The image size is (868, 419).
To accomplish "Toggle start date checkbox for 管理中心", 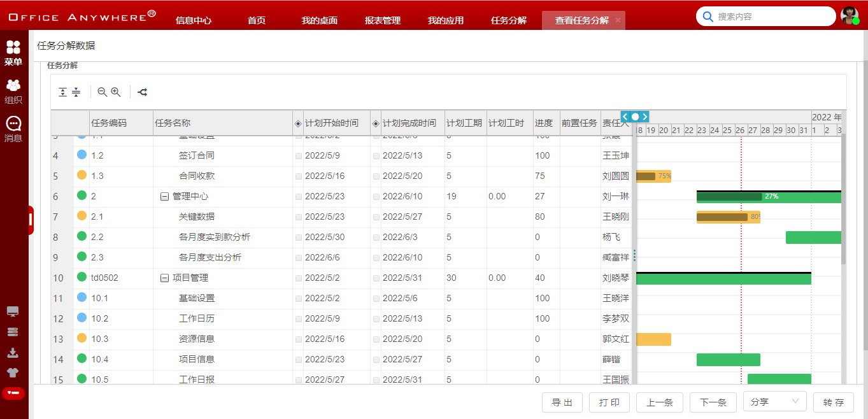I will [x=299, y=196].
